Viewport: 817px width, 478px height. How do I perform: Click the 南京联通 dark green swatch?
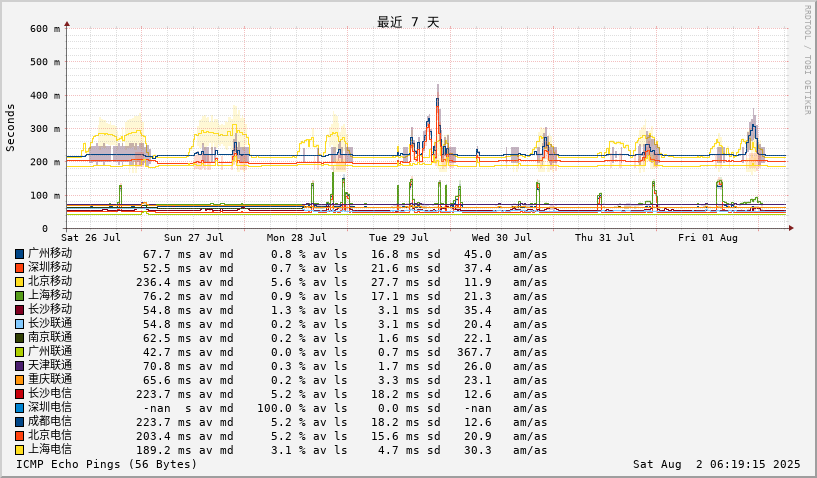pos(19,339)
